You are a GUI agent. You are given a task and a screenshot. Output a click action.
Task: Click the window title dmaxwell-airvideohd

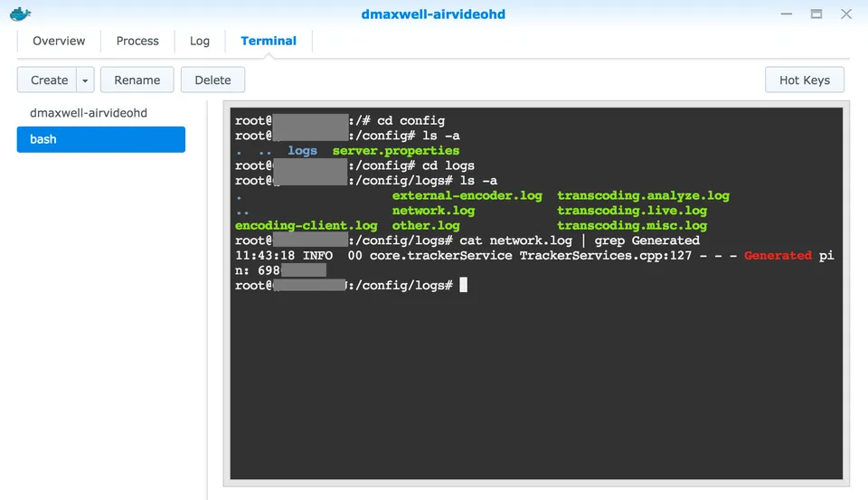point(433,14)
